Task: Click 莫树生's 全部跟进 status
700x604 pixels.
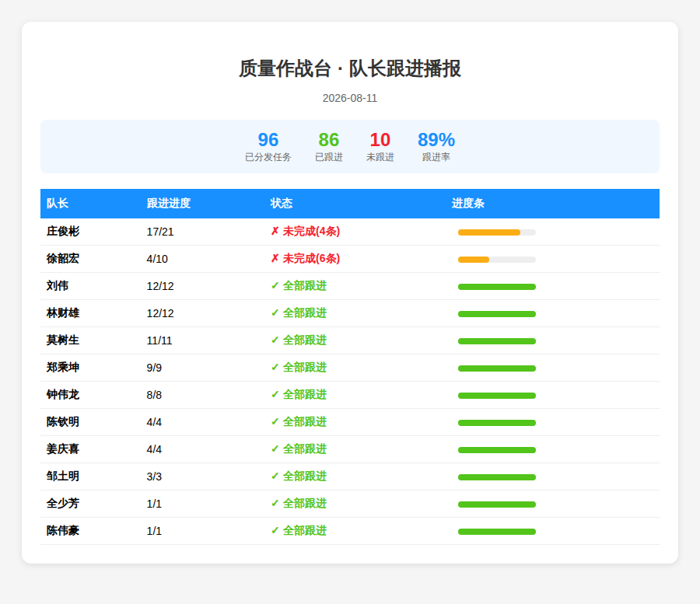Action: (x=299, y=340)
